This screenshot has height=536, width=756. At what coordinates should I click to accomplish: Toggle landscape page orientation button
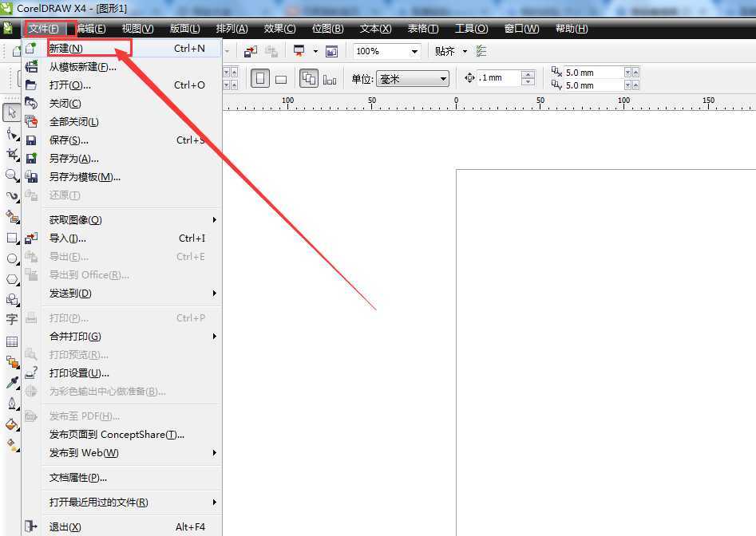coord(281,80)
